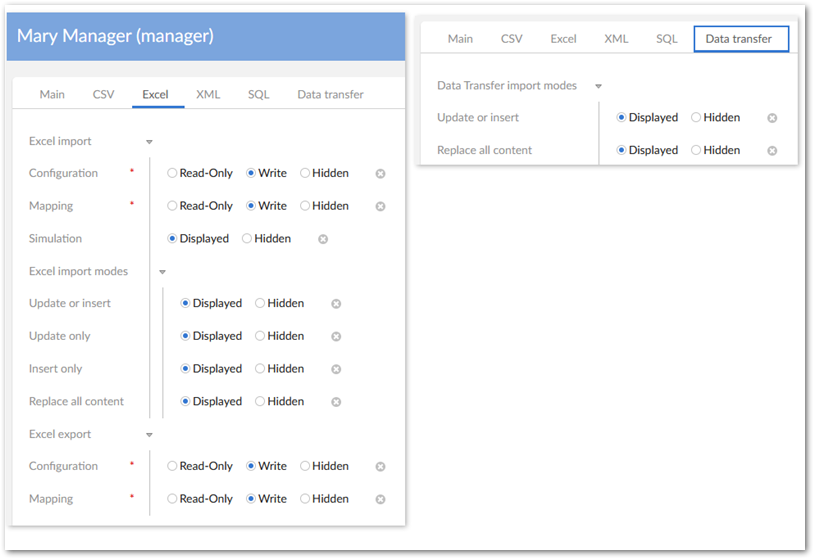Clear the Excel Update only permission icon
The height and width of the screenshot is (559, 814).
pyautogui.click(x=336, y=337)
